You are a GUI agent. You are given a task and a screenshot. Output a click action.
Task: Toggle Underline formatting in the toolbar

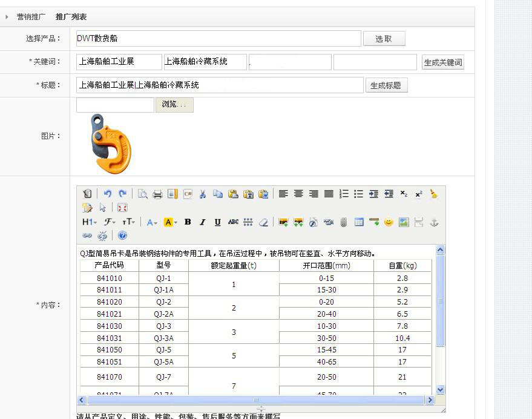coord(217,222)
